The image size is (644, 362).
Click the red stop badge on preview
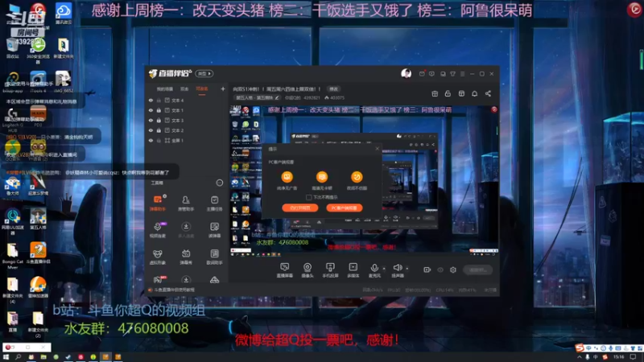494,109
